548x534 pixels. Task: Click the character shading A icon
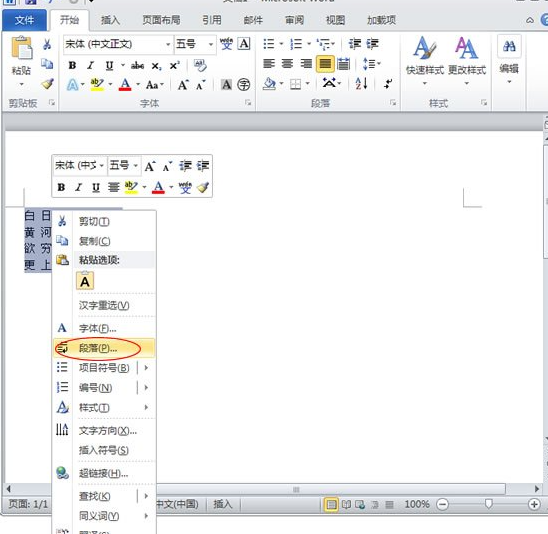click(x=226, y=85)
